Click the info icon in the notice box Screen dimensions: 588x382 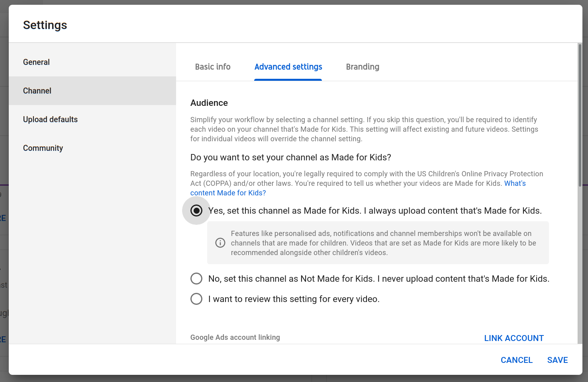220,243
